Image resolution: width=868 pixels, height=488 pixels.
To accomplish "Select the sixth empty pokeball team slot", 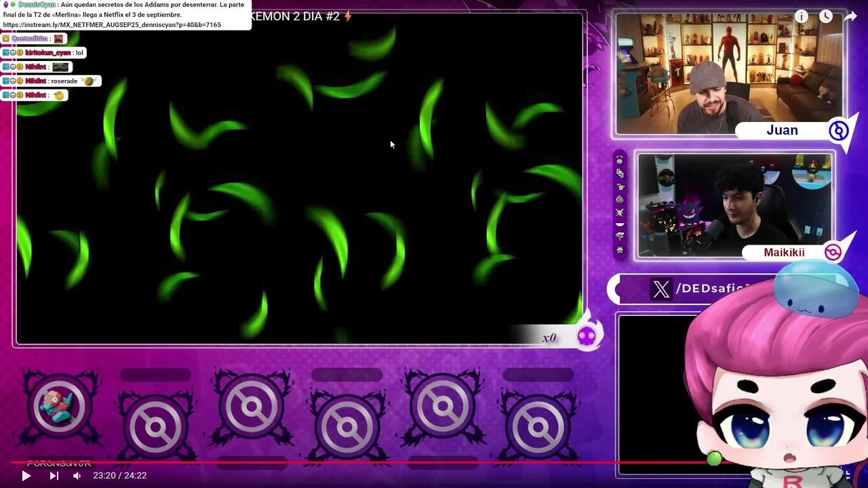I will coord(538,426).
